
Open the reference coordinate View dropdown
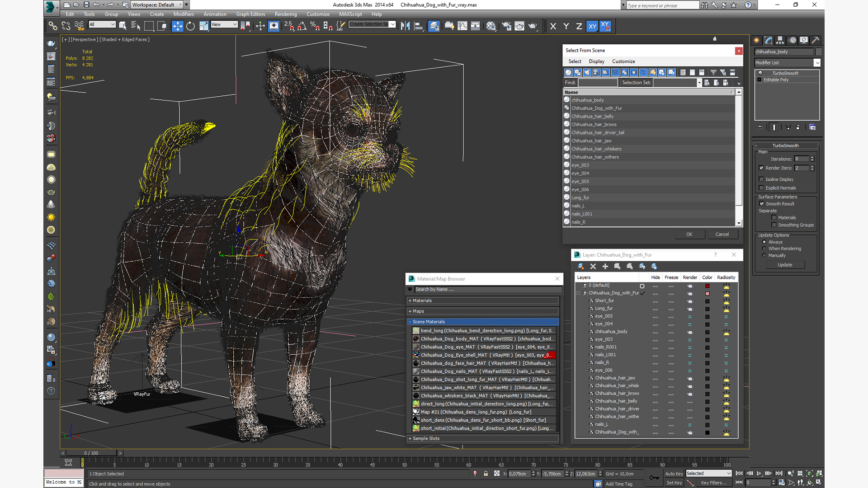(x=235, y=24)
